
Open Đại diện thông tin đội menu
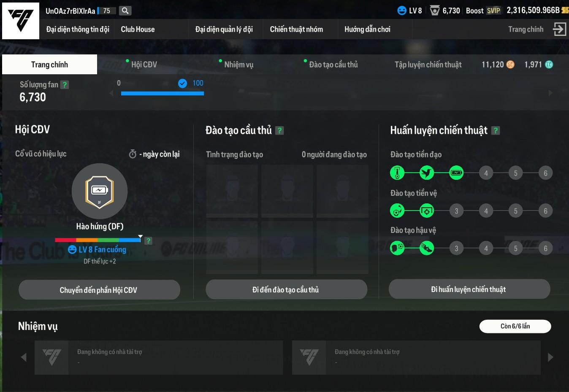coord(78,29)
